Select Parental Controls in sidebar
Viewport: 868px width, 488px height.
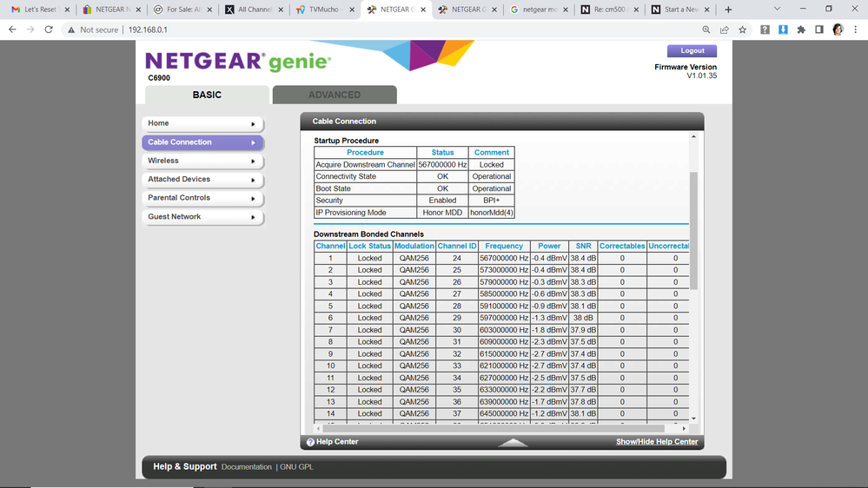(202, 198)
